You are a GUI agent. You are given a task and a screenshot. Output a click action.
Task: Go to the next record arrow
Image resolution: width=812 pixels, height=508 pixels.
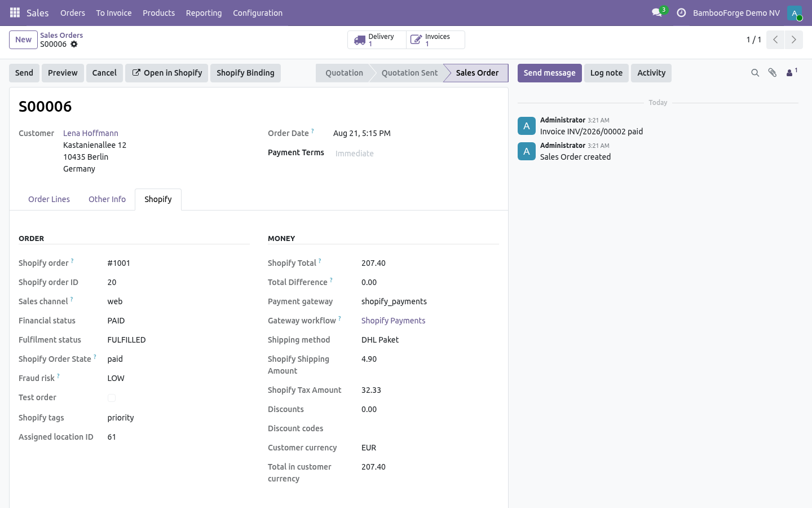click(793, 40)
